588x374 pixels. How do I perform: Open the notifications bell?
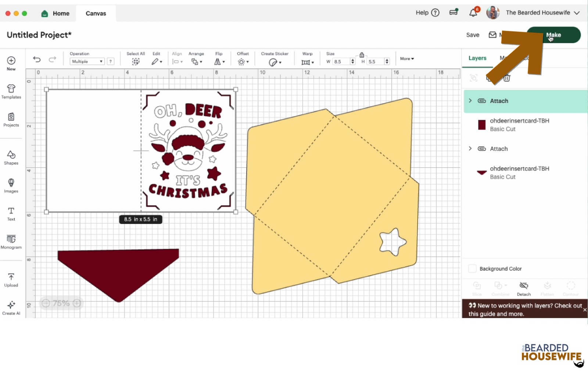click(x=473, y=13)
